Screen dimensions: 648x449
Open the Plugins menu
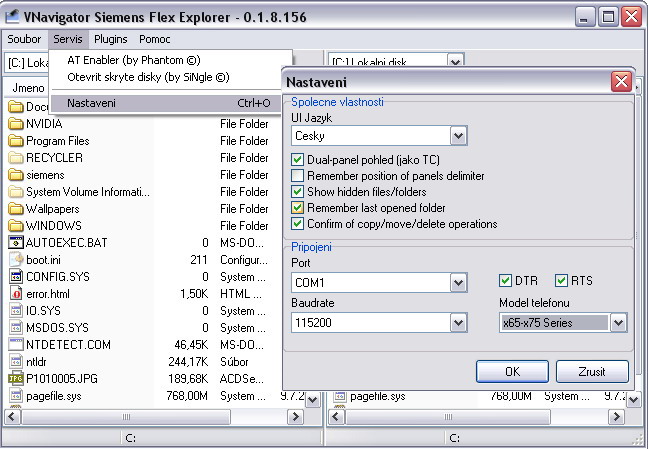pos(110,39)
